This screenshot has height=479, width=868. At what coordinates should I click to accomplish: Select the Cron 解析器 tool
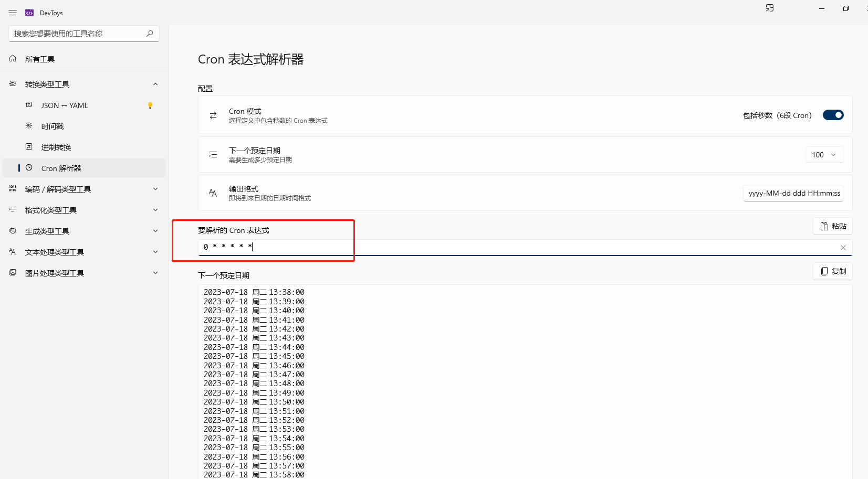84,168
